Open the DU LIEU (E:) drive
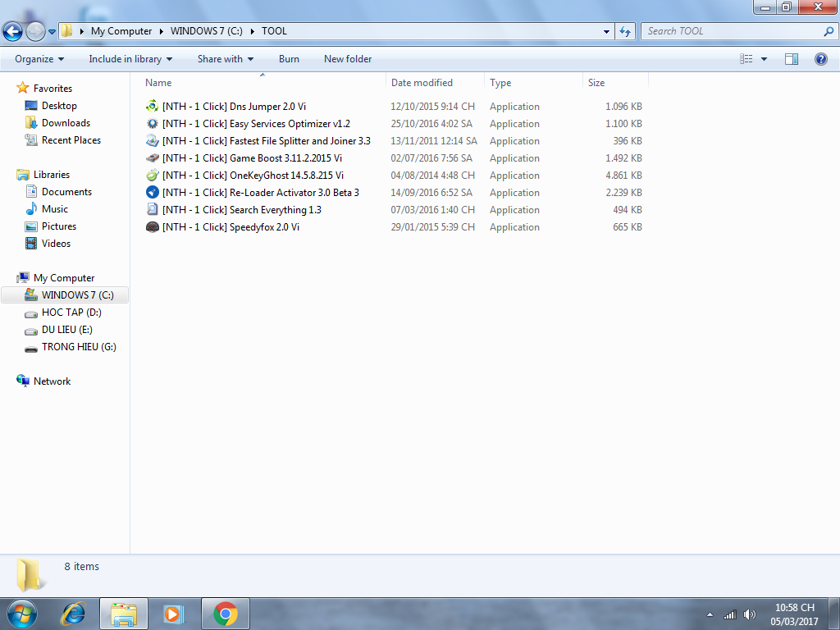Screen dimensions: 840x630 (x=67, y=330)
